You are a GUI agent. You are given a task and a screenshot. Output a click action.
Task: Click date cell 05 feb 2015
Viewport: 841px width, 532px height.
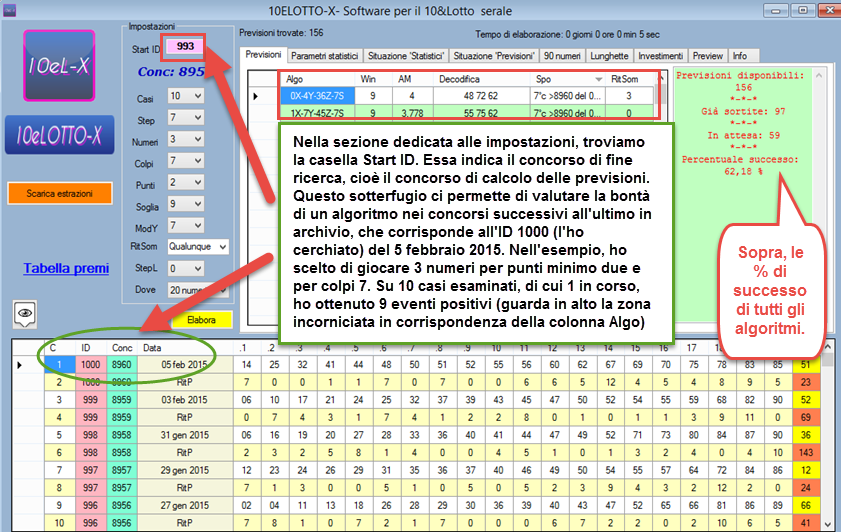pyautogui.click(x=185, y=365)
